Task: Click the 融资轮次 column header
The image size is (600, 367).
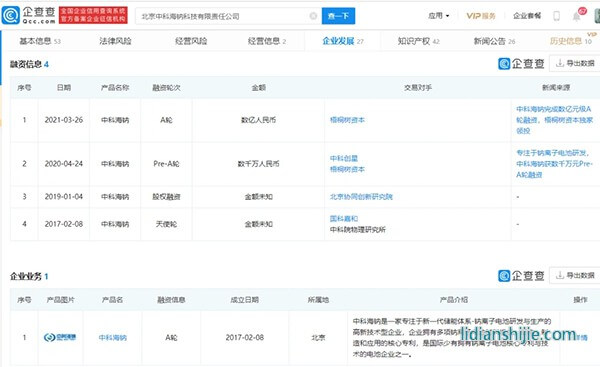Action: (x=166, y=88)
